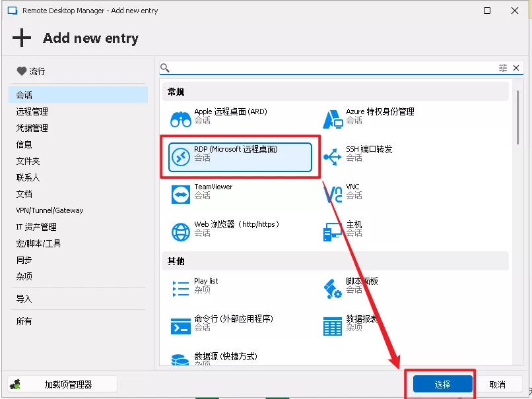Click the Remote Desktop Manager title bar icon

tap(13, 11)
